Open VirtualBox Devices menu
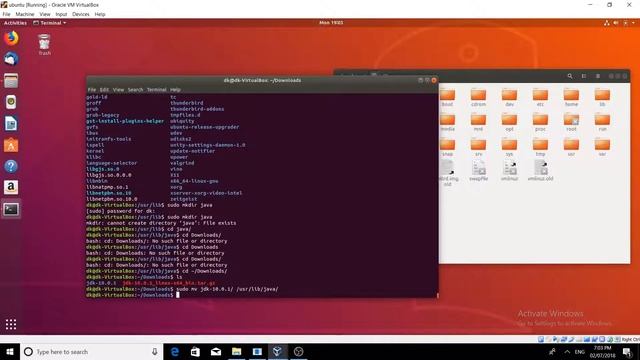The height and width of the screenshot is (360, 640). point(81,14)
